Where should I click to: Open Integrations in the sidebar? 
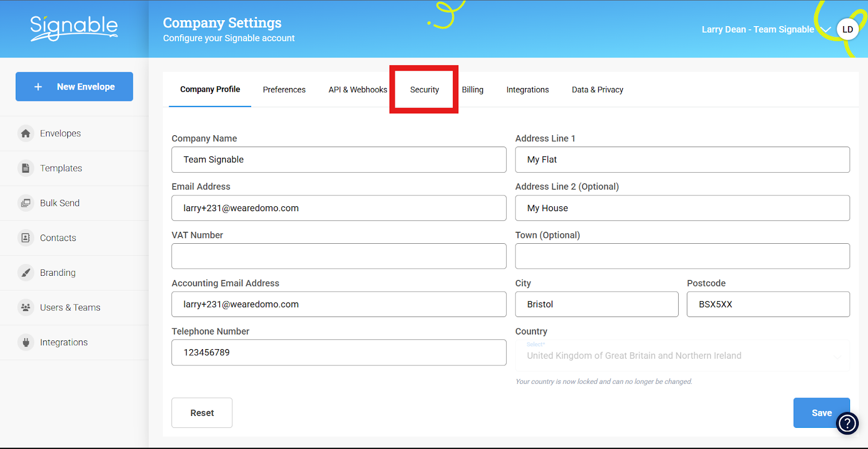coord(74,342)
